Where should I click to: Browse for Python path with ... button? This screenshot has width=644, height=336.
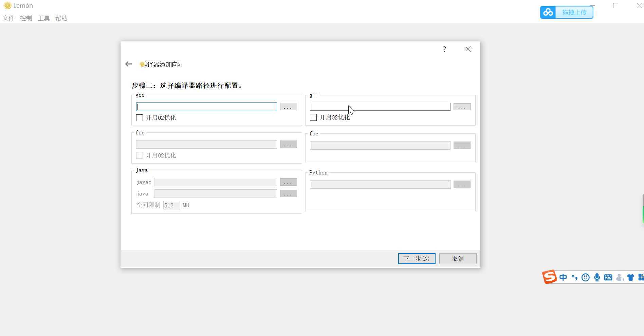(x=462, y=184)
